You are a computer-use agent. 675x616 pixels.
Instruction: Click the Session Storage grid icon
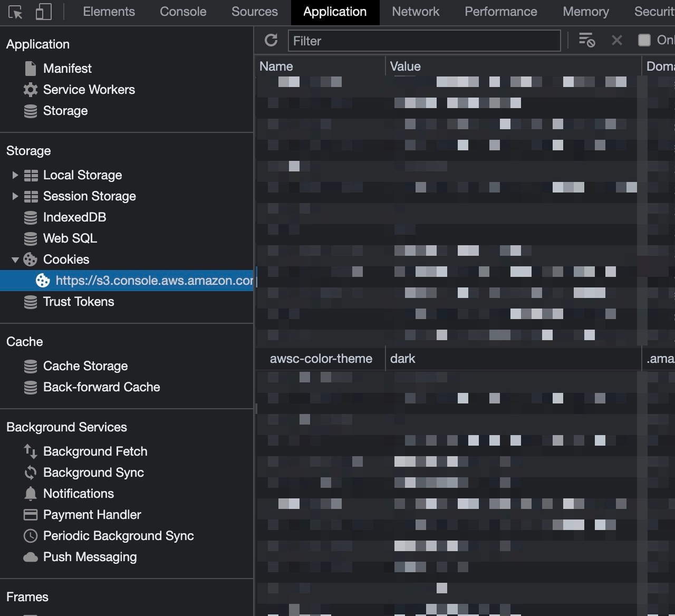(31, 196)
